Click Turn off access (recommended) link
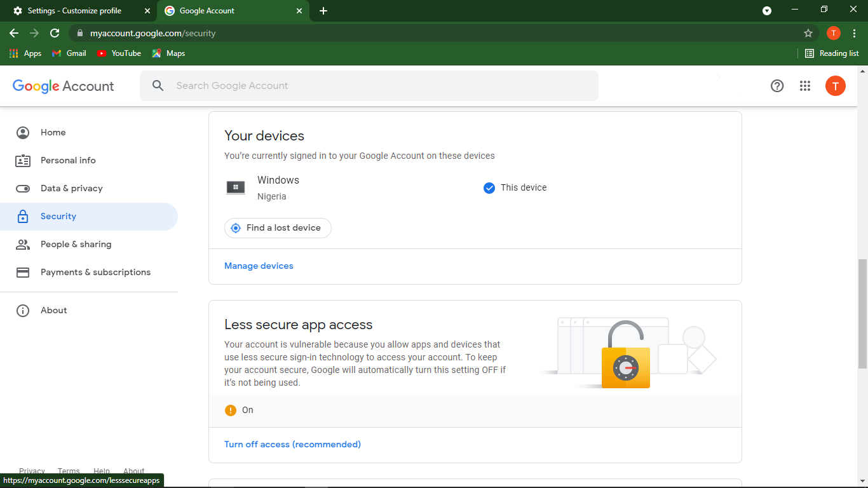The width and height of the screenshot is (868, 488). point(292,445)
